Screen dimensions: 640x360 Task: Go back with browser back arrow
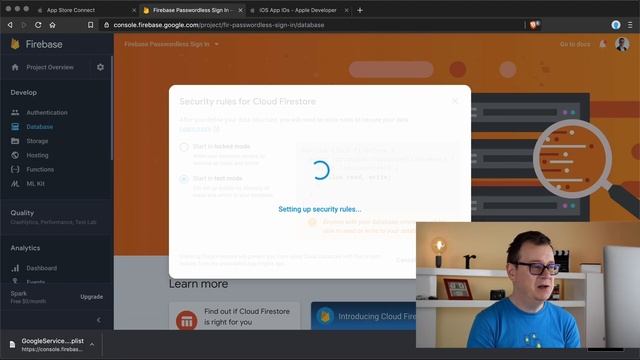coord(10,25)
